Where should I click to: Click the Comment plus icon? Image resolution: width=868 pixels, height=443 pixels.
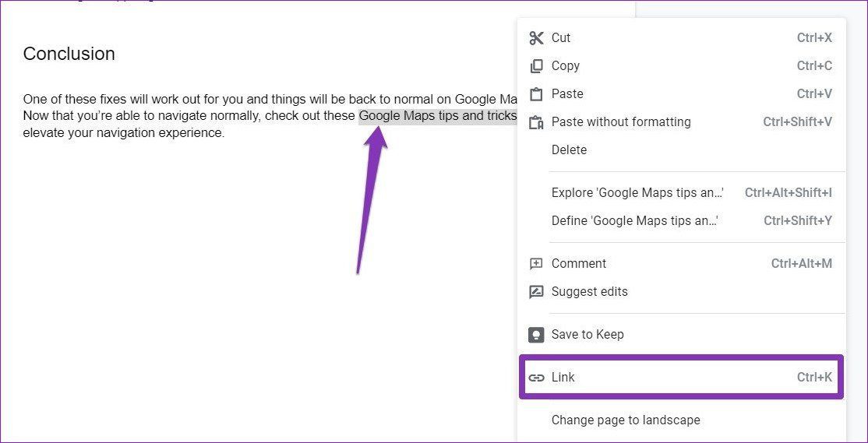pos(536,264)
